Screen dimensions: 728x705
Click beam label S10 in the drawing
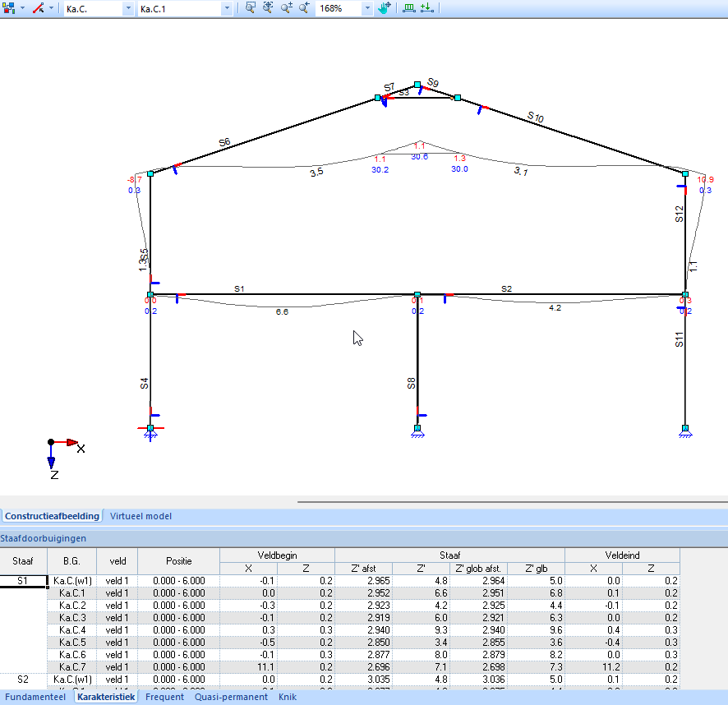click(x=536, y=117)
